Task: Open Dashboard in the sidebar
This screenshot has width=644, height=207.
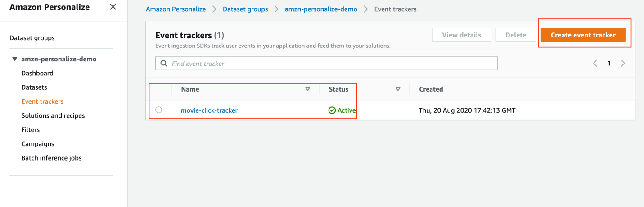Action: pyautogui.click(x=37, y=73)
